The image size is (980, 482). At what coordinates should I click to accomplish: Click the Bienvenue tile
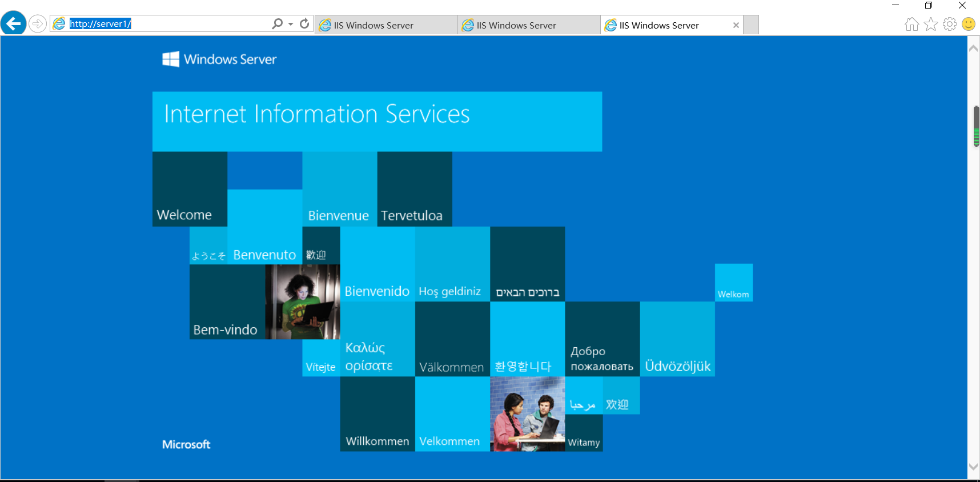click(x=340, y=189)
